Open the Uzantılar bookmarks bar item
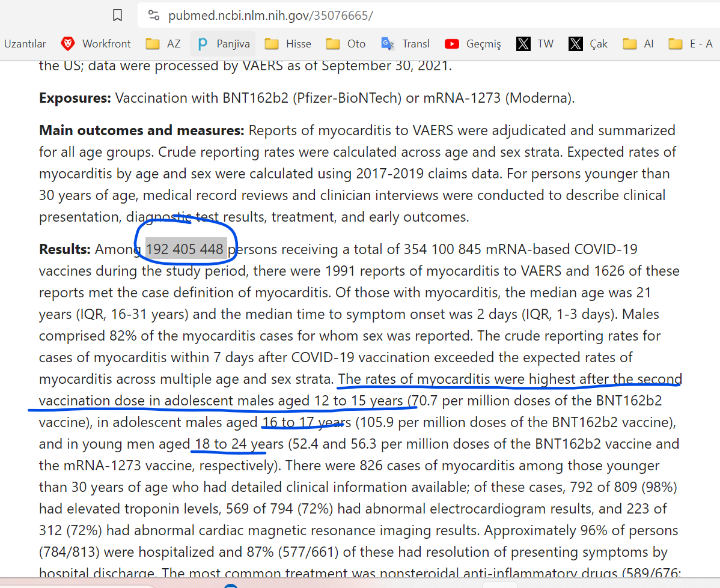The height and width of the screenshot is (588, 720). point(25,44)
